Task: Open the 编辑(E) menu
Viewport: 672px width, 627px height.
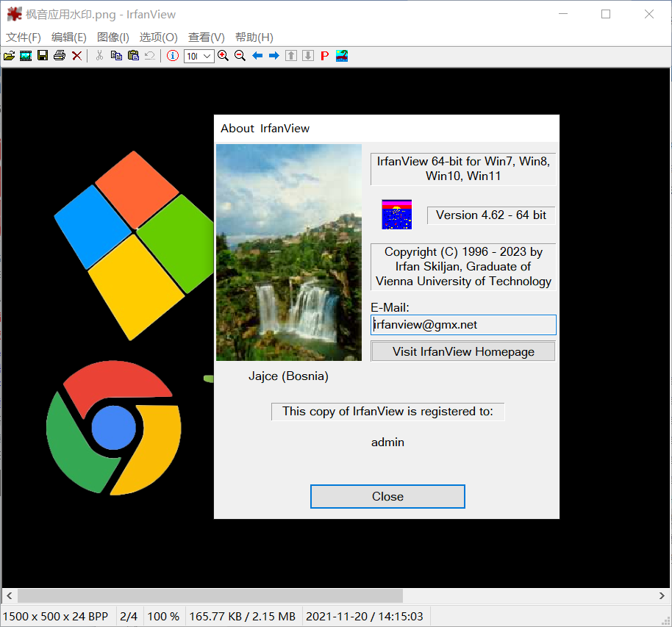Action: (69, 37)
